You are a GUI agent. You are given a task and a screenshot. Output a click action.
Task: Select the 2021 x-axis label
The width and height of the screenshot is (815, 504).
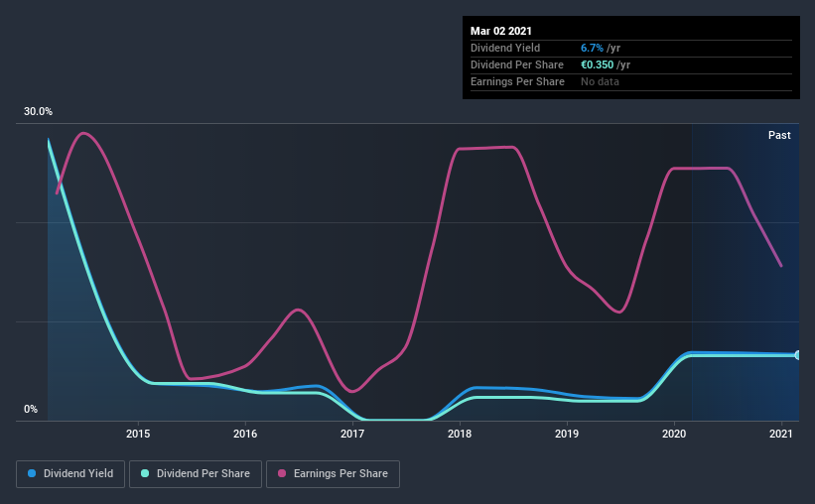781,434
